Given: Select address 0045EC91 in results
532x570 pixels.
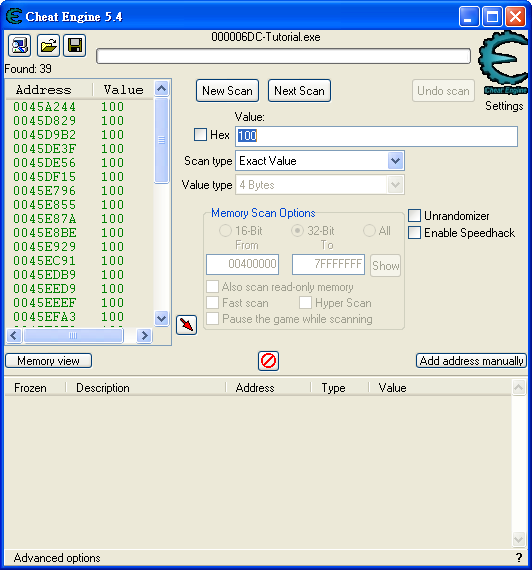Looking at the screenshot, I should (44, 261).
